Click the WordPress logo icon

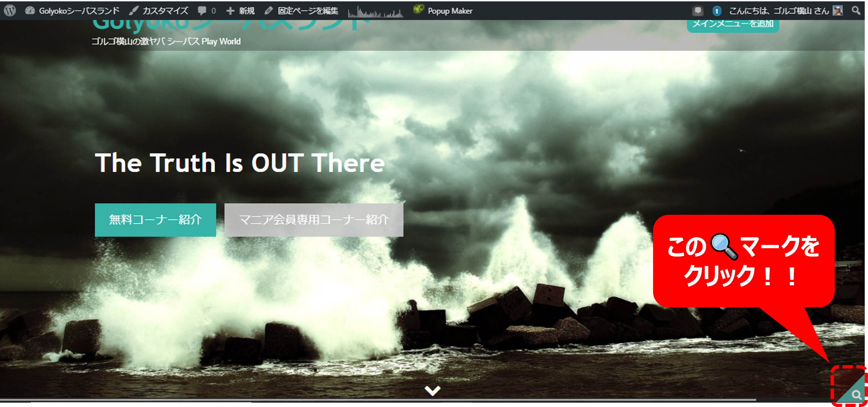[10, 10]
